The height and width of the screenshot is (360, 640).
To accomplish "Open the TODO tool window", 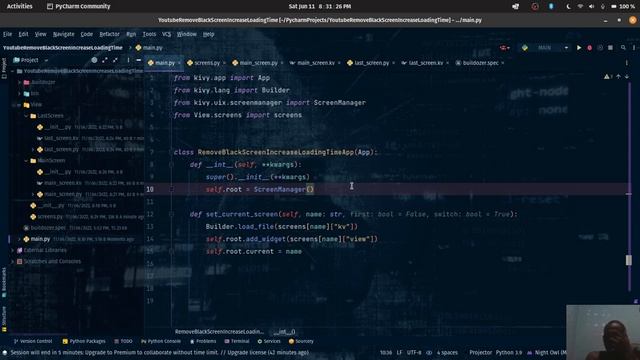I will [123, 341].
